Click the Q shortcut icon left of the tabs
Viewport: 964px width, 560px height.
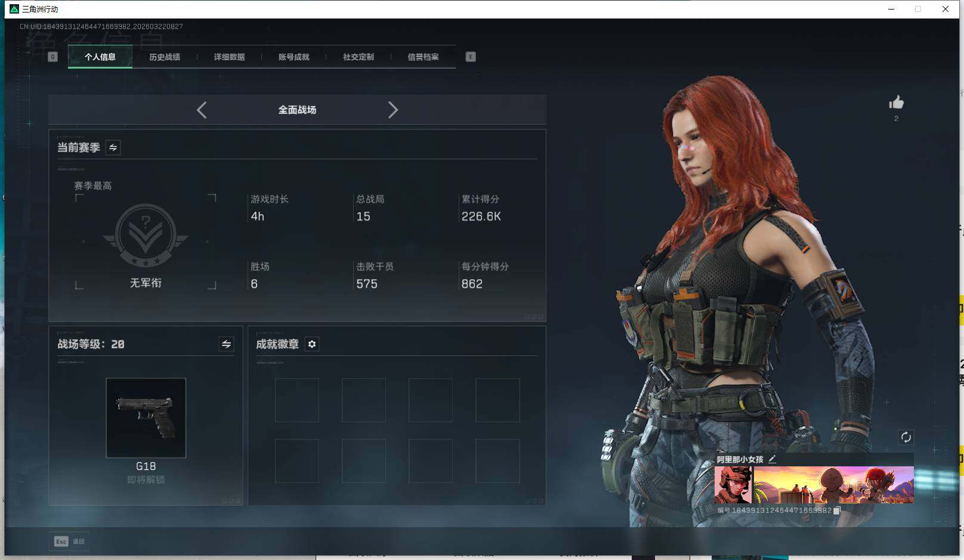53,57
